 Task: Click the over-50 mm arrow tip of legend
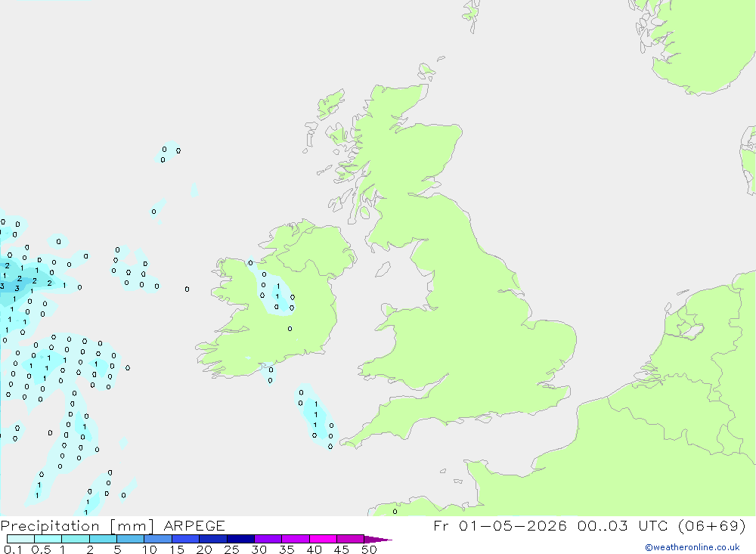click(378, 539)
